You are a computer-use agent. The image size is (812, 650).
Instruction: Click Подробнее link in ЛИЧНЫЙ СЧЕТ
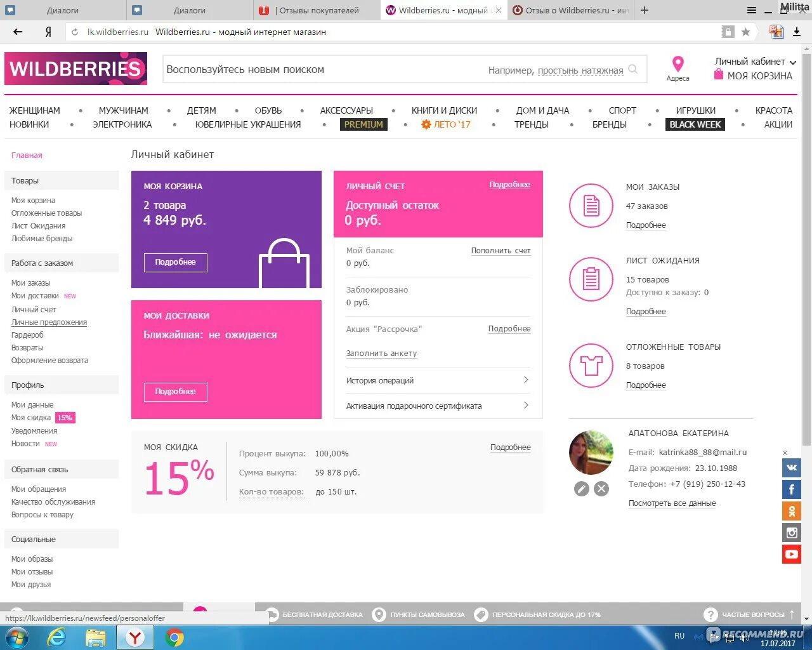(509, 185)
